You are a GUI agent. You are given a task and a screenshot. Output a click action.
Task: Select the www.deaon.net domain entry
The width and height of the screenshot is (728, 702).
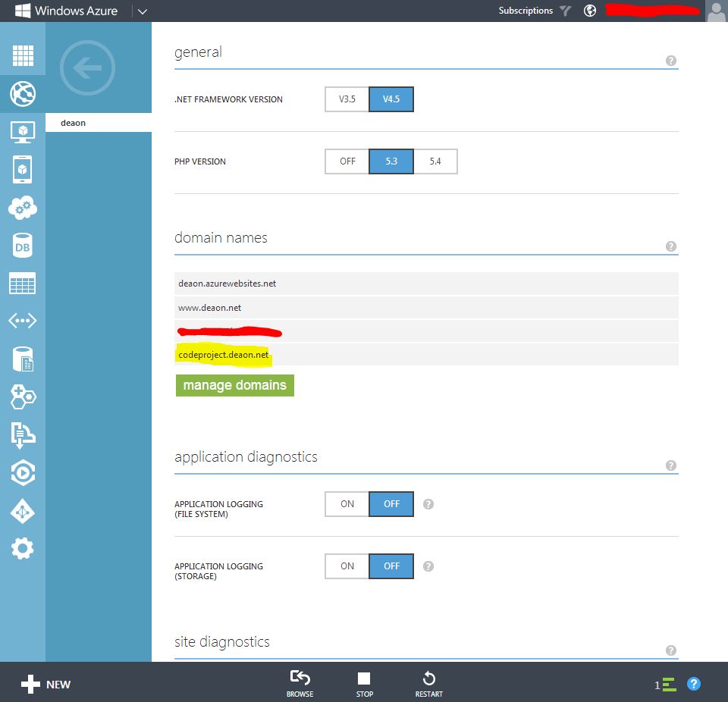(426, 308)
